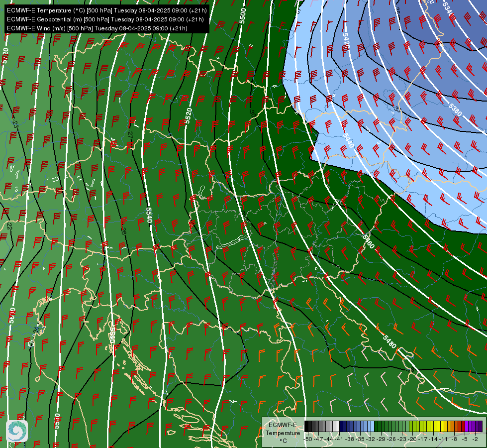The height and width of the screenshot is (448, 487).
Task: Click the -50 value on temperature legend
Action: (x=308, y=439)
